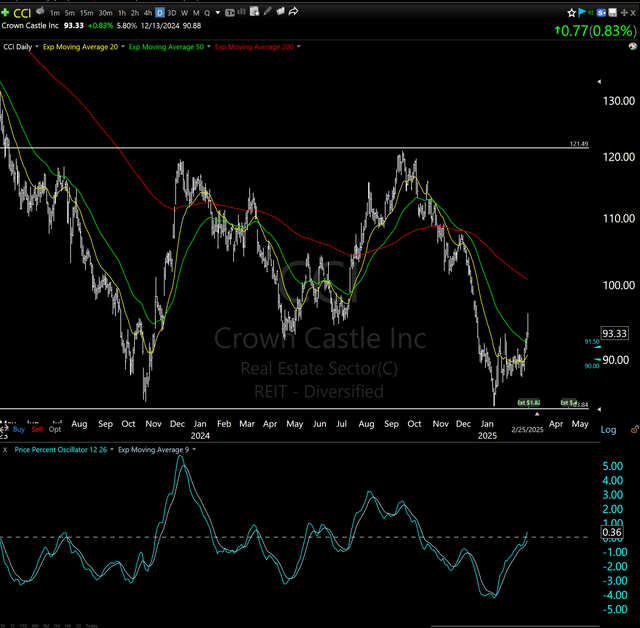Click the 130.00 price axis label
This screenshot has height=628, width=640.
[619, 101]
